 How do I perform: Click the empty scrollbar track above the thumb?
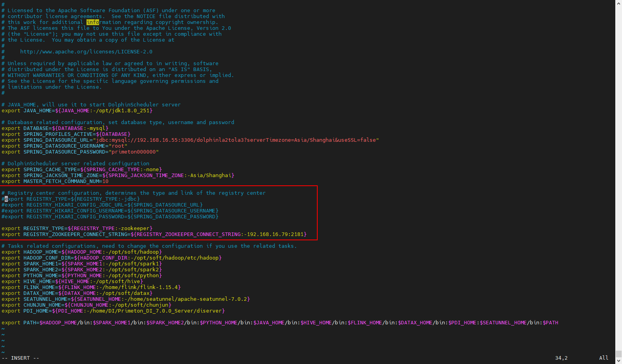coord(618,177)
